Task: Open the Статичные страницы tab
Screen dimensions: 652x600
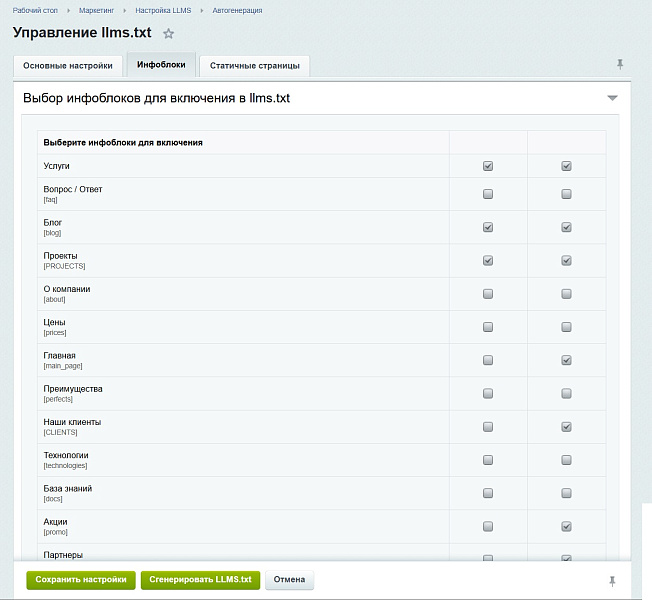Action: 254,66
